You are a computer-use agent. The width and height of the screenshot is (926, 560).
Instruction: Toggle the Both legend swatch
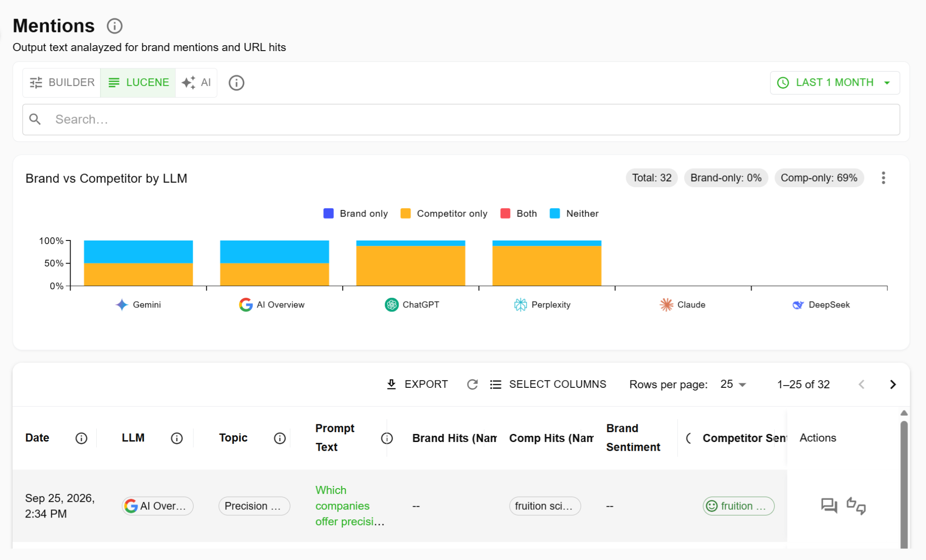pos(506,213)
